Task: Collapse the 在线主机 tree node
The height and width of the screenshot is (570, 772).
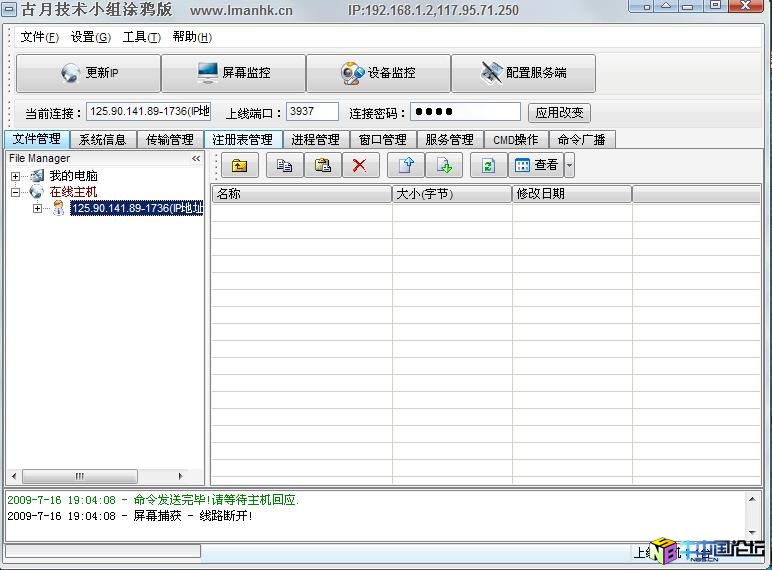Action: (16, 192)
